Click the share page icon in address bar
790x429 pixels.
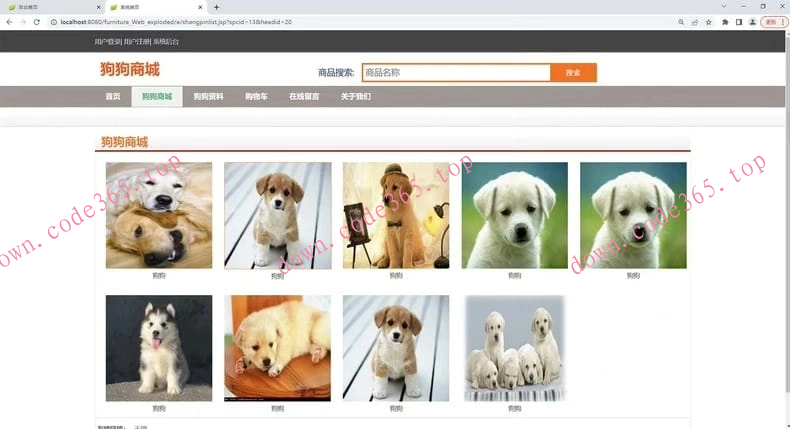694,21
